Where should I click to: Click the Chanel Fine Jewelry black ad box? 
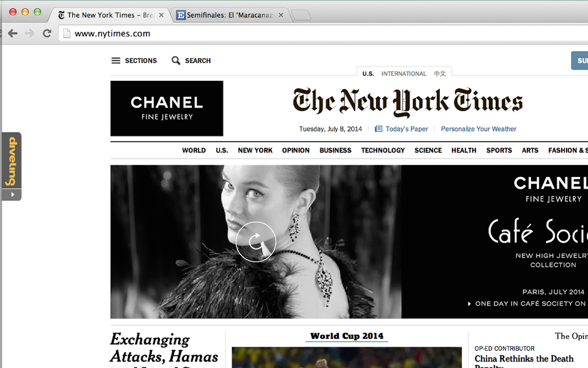167,109
